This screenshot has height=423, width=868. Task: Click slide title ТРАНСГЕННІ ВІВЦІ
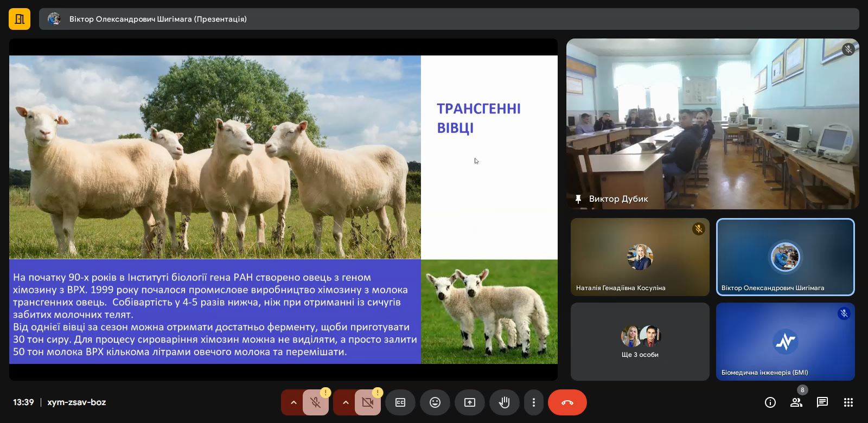coord(479,118)
